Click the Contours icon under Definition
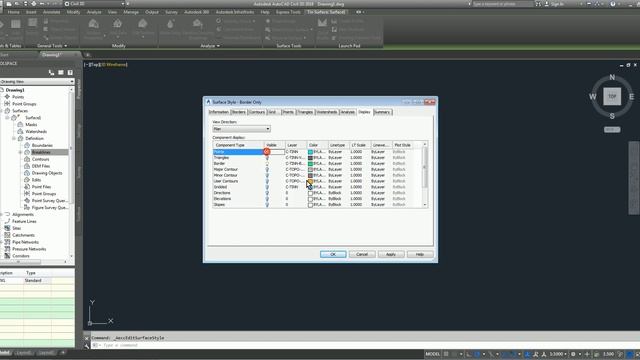The image size is (640, 360). (x=27, y=159)
